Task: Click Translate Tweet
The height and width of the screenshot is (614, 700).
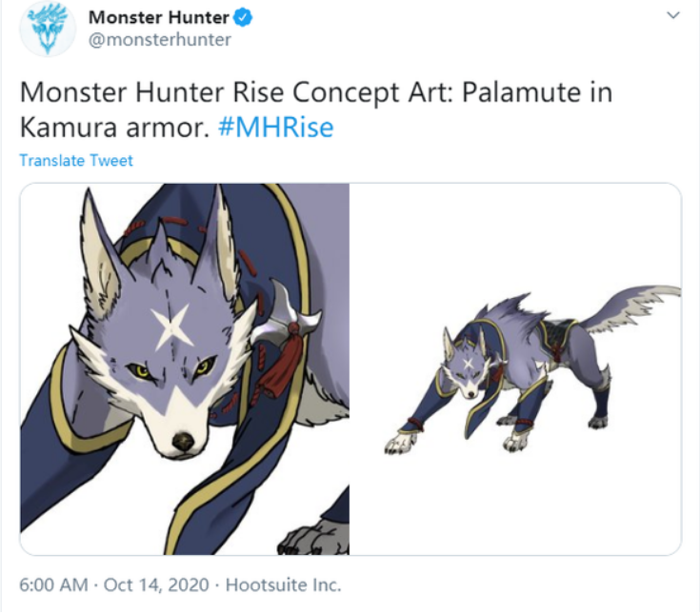Action: tap(76, 161)
